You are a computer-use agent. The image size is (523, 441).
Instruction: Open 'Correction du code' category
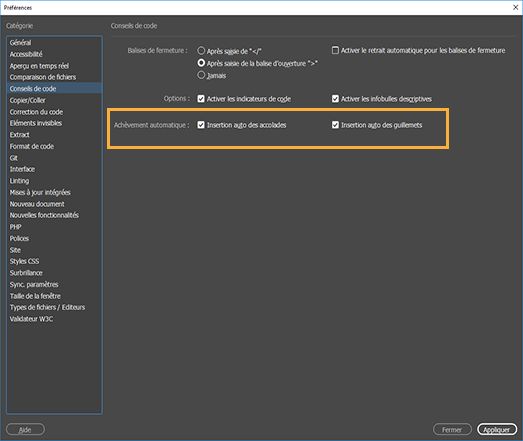pyautogui.click(x=54, y=112)
